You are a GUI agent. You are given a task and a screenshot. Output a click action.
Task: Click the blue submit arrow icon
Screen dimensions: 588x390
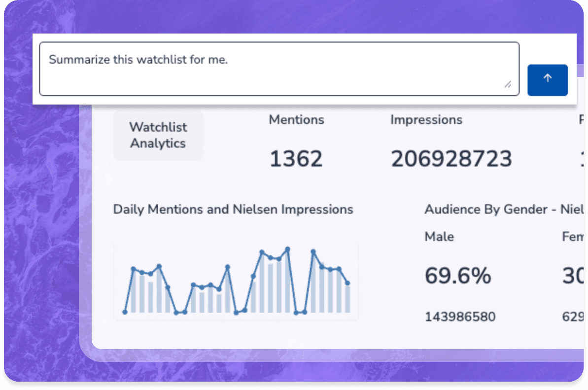click(547, 80)
